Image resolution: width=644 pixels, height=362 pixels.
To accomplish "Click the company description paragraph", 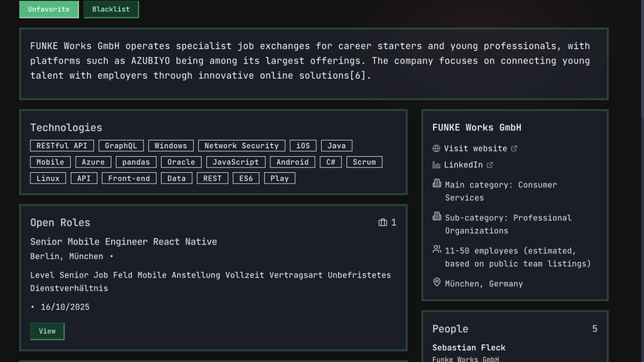I will pos(310,61).
